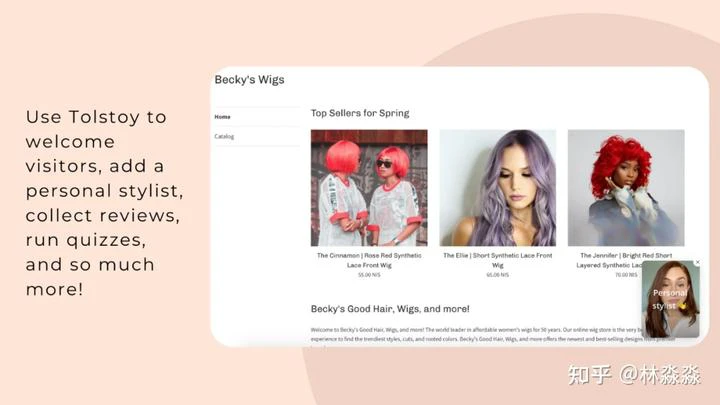
Task: Close the Personal stylist video widget
Action: pyautogui.click(x=698, y=262)
